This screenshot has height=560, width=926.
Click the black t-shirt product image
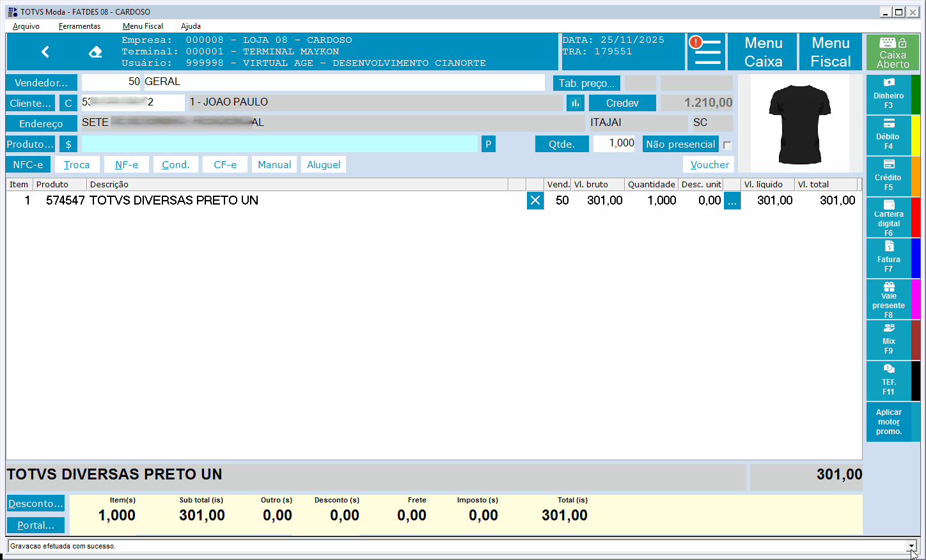pos(800,124)
